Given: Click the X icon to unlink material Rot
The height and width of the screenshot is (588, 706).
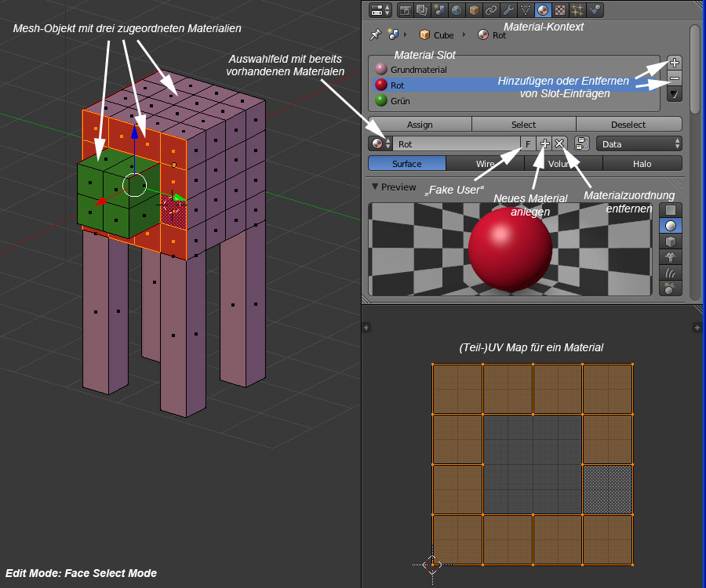Looking at the screenshot, I should 559,143.
